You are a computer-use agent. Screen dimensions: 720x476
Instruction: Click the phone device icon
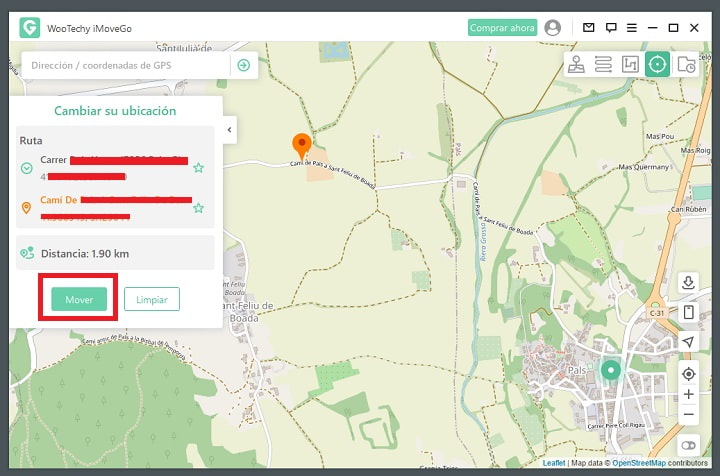click(688, 312)
